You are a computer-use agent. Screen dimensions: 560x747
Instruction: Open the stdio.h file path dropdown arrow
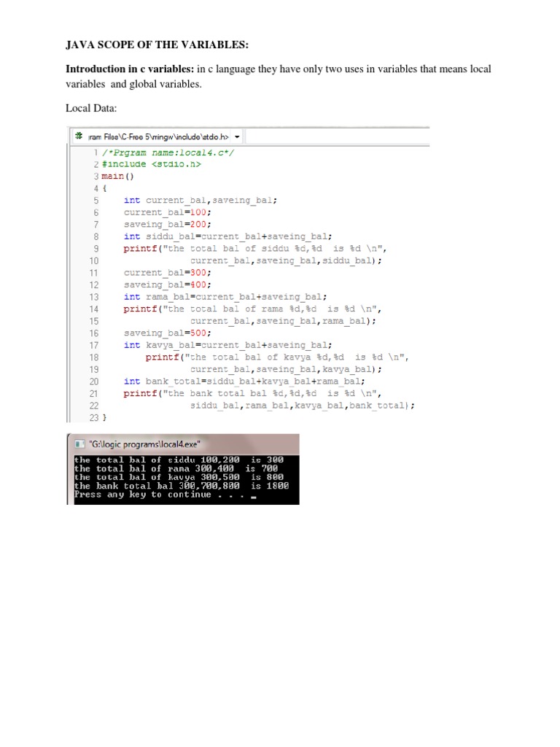[237, 136]
